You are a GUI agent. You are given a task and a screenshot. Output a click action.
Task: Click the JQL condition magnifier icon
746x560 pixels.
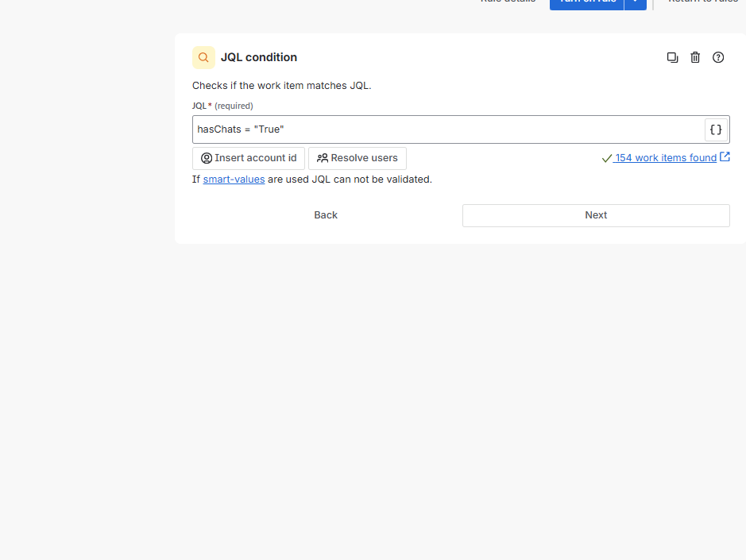tap(203, 57)
